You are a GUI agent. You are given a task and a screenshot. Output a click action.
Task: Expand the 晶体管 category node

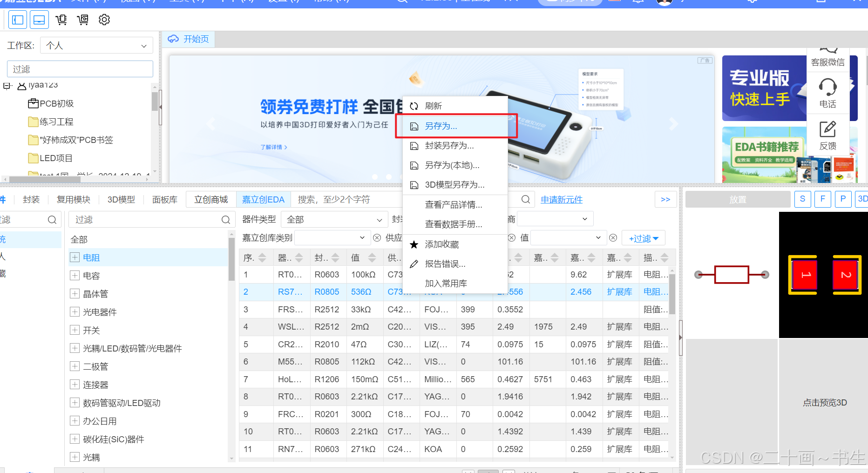click(x=75, y=294)
